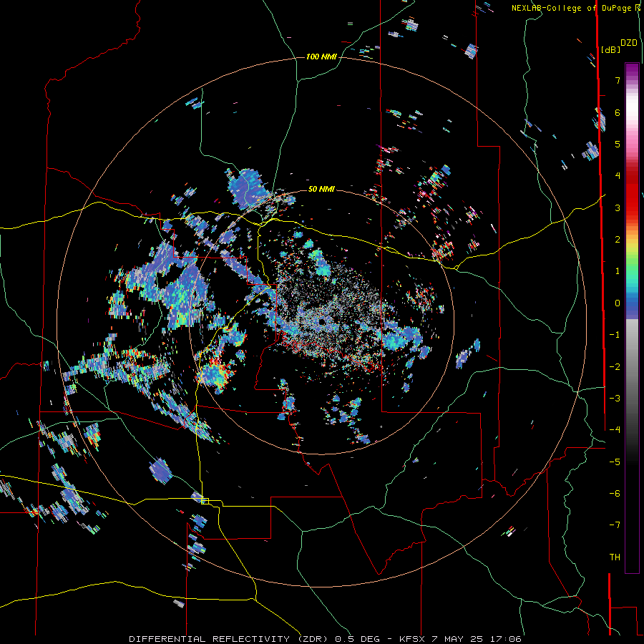Click the DIFFERENTIAL REFLECTIVITY (ZDR) caption text
The height and width of the screenshot is (644, 644).
tap(228, 639)
